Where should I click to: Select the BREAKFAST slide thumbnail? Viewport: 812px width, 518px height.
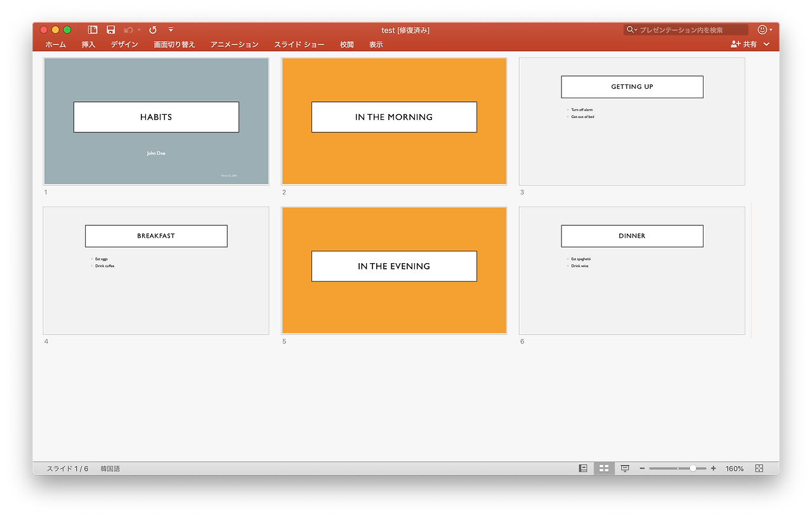pos(156,270)
